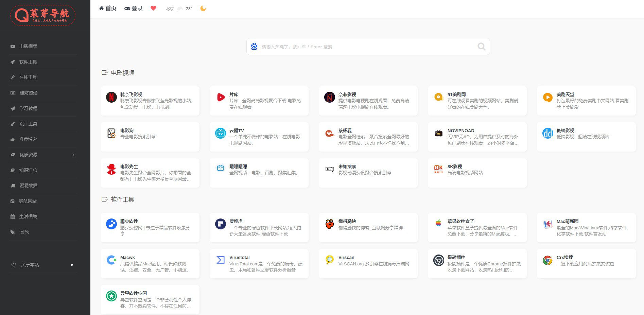Go to 首页 home link
This screenshot has width=644, height=315.
107,8
